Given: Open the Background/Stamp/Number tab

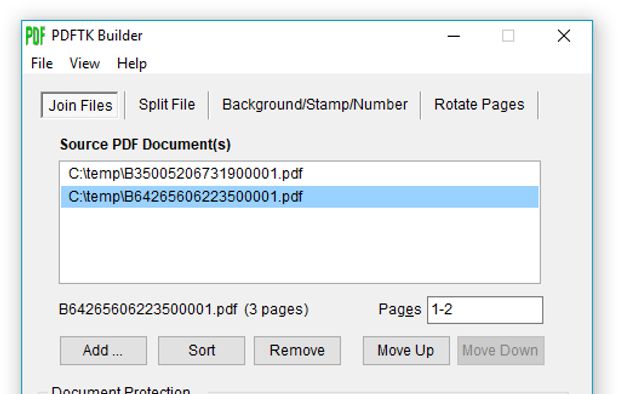Looking at the screenshot, I should (315, 105).
